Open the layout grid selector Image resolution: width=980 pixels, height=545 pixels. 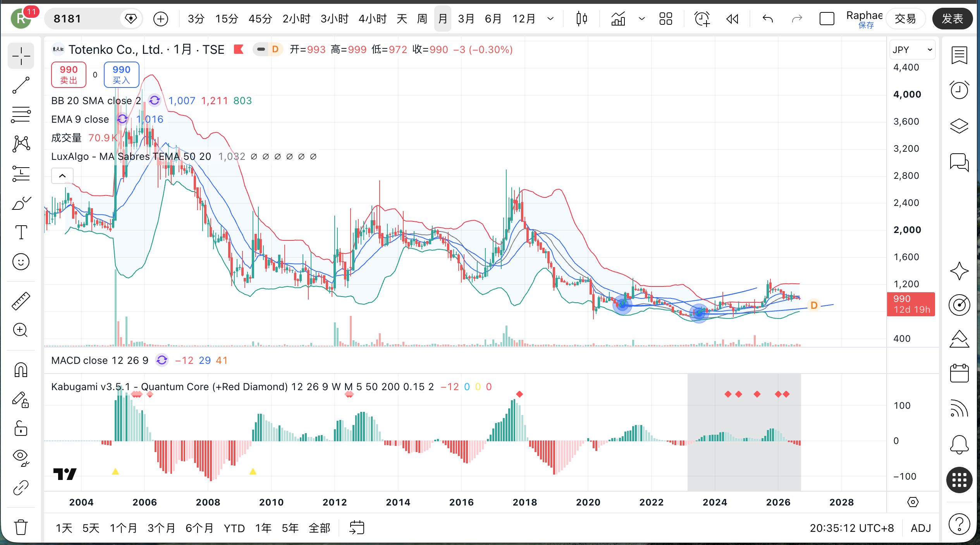click(665, 19)
